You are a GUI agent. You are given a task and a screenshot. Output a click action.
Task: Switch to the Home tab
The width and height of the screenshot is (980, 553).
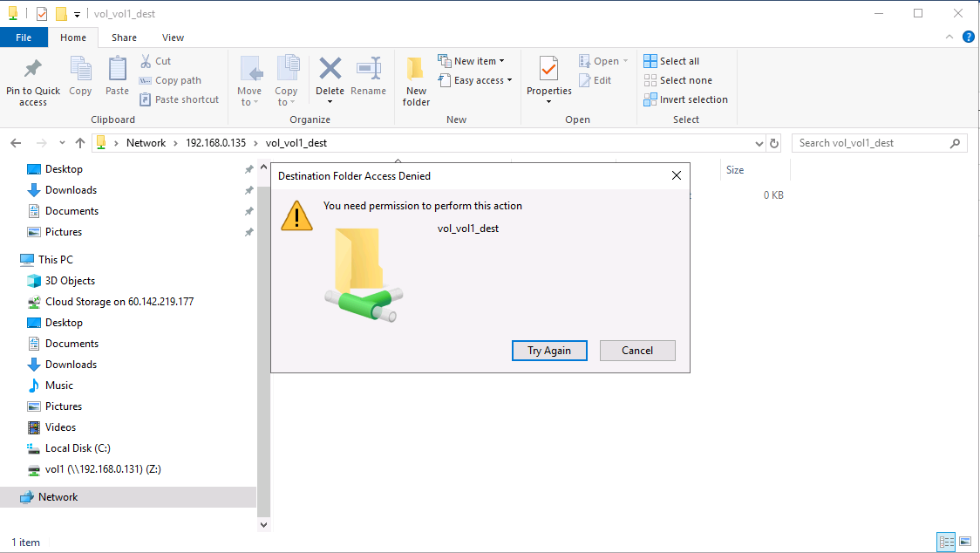[73, 38]
